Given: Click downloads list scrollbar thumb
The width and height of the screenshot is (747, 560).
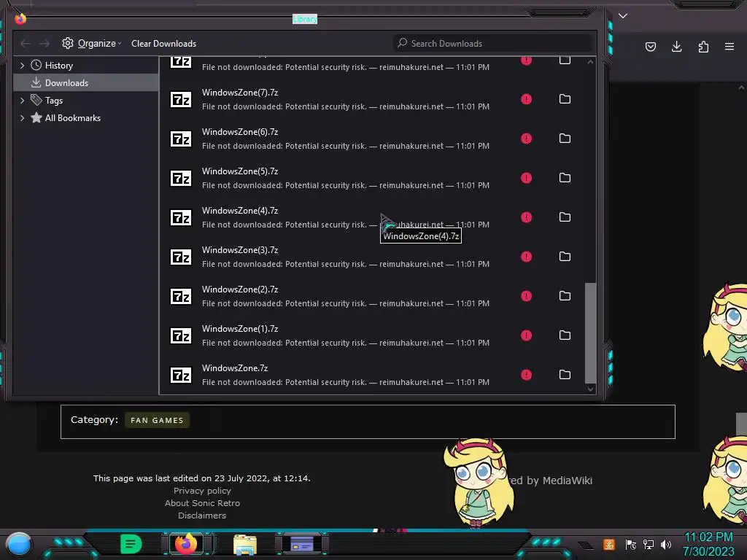Looking at the screenshot, I should pos(590,332).
